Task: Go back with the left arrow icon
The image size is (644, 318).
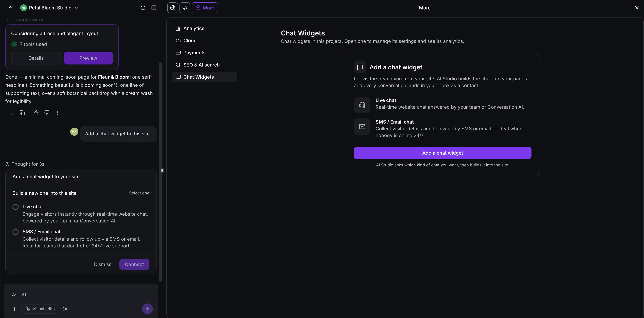Action: click(11, 8)
